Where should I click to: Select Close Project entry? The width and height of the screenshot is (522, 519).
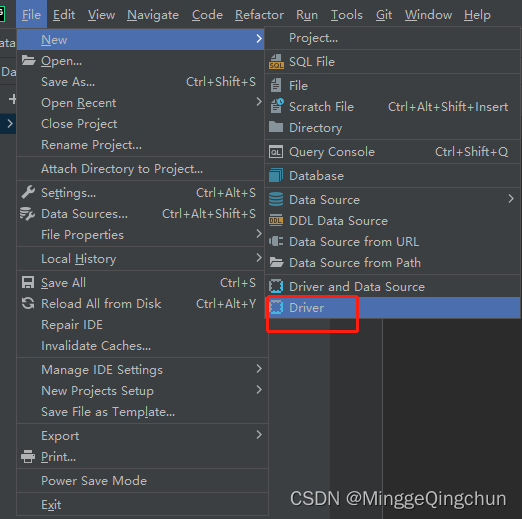pyautogui.click(x=140, y=124)
